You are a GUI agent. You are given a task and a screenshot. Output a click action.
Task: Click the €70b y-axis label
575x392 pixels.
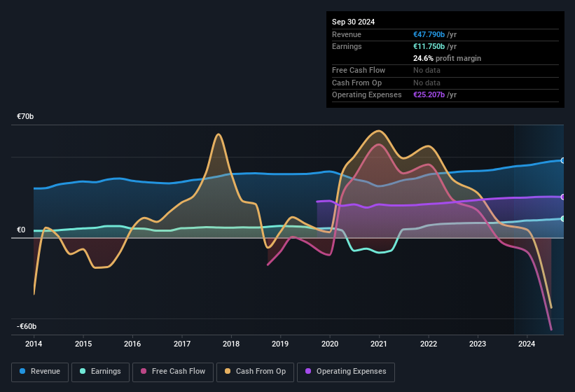(x=25, y=116)
